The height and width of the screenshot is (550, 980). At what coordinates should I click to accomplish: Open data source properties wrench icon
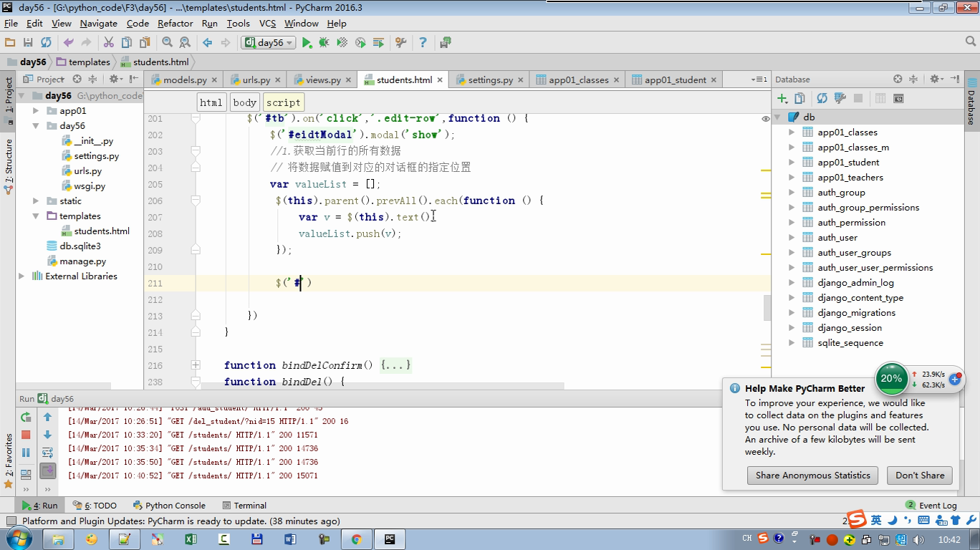[840, 98]
